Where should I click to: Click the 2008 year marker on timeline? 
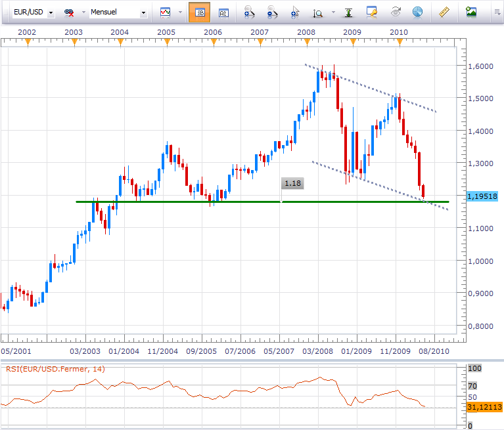pos(306,32)
